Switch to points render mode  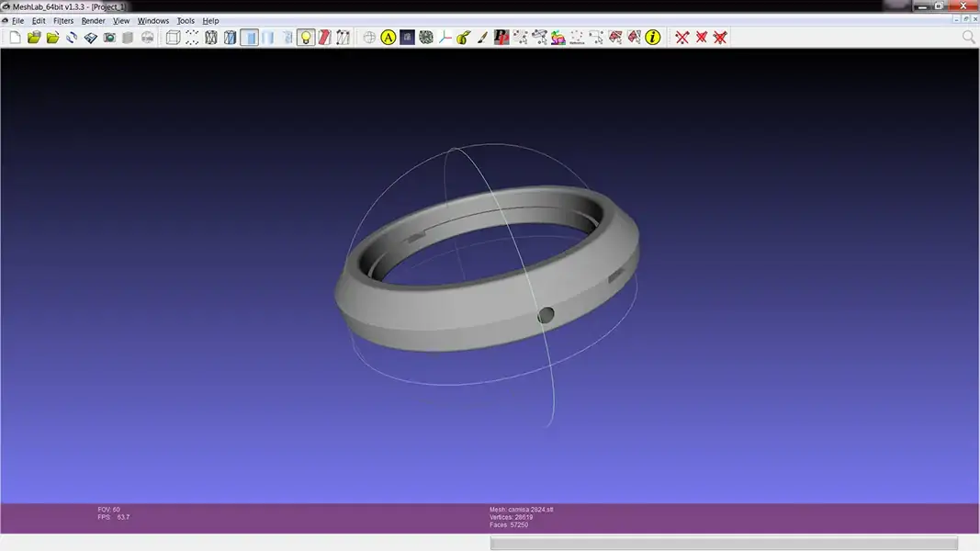pos(192,38)
